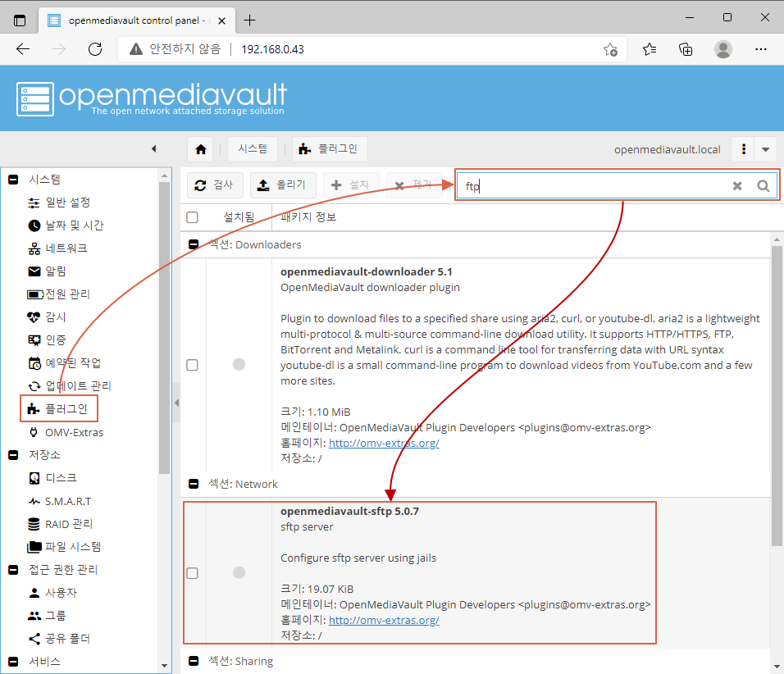
Task: Open the tab actions menu icon
Action: point(20,20)
